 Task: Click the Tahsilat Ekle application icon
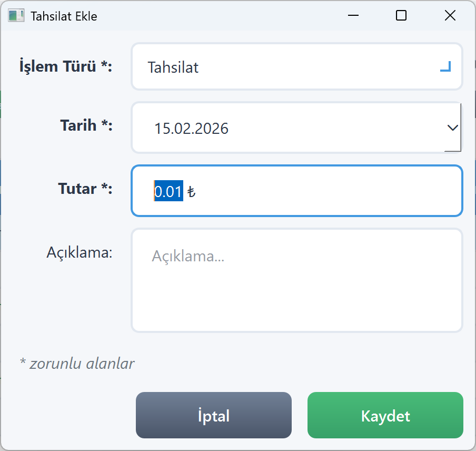click(16, 15)
